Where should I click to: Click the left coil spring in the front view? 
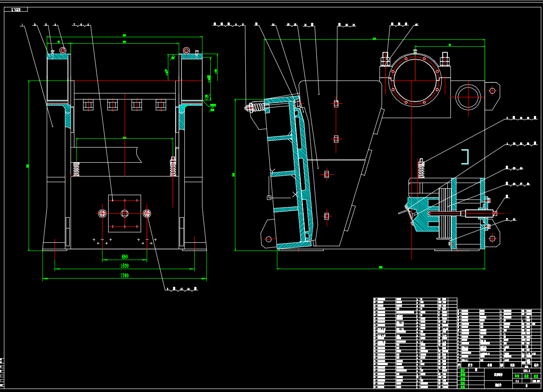pyautogui.click(x=77, y=169)
